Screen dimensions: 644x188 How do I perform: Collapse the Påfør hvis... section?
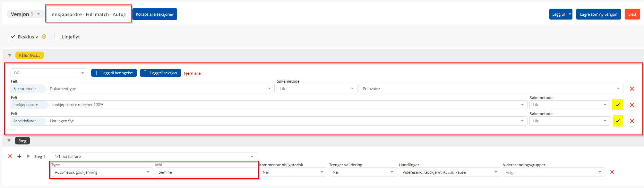(x=10, y=55)
